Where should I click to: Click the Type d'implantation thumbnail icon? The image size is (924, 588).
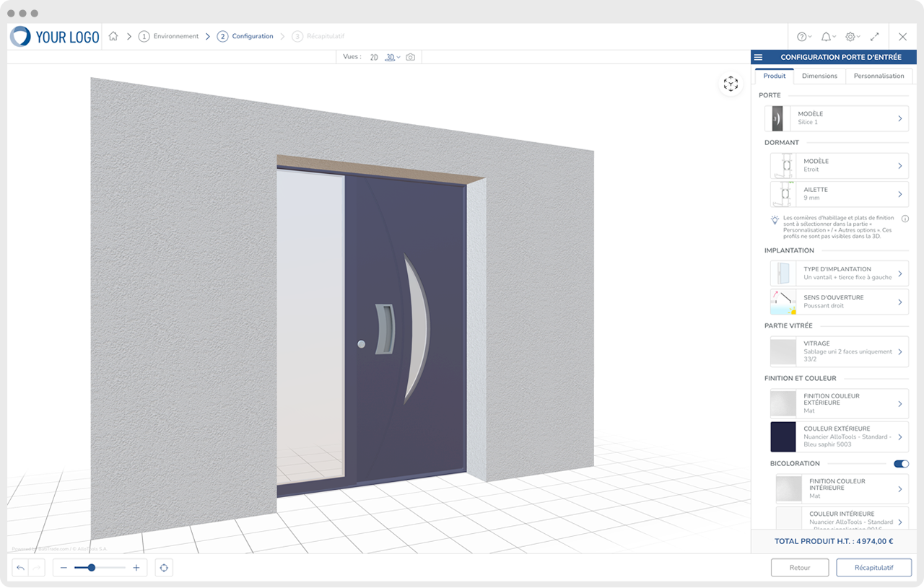[783, 273]
